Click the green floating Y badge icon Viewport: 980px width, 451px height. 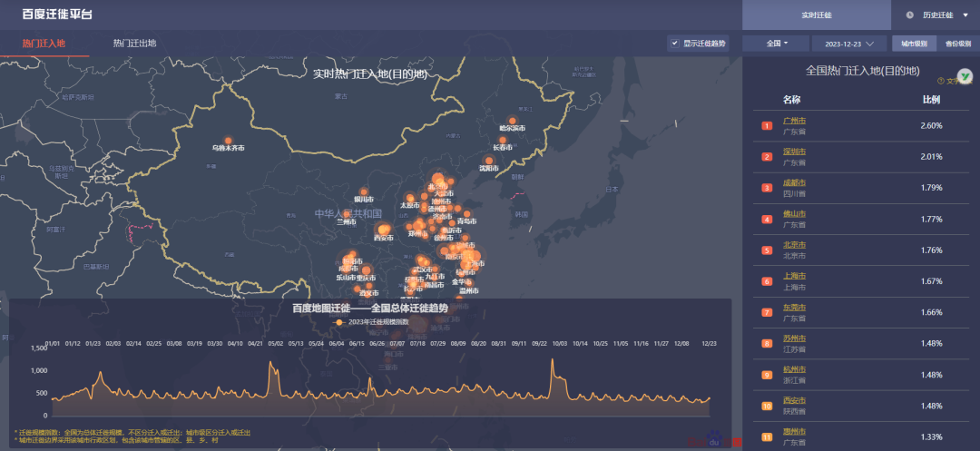tap(966, 77)
